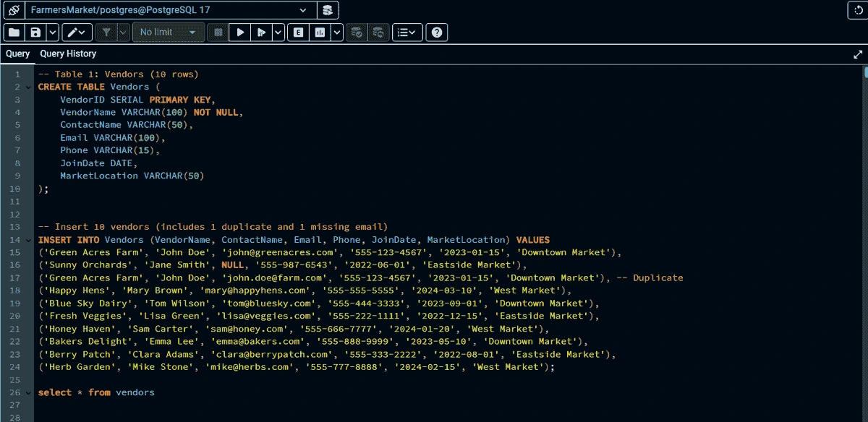Viewport: 868px width, 422px height.
Task: Expand the Execute options arrow
Action: [278, 33]
